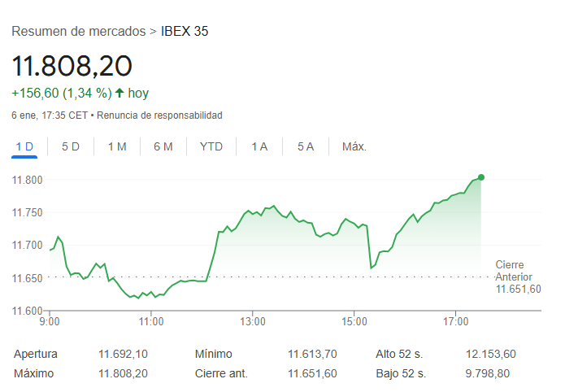The width and height of the screenshot is (565, 392).
Task: Click the Alto 52 s. value
Action: click(x=491, y=354)
